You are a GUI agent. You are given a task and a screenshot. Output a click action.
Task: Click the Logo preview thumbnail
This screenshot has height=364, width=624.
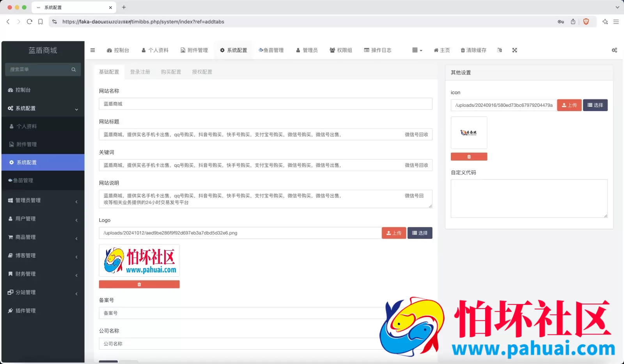139,261
